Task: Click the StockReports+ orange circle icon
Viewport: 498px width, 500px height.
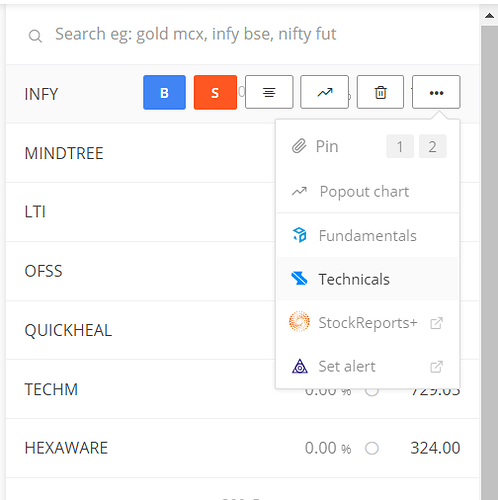Action: pyautogui.click(x=299, y=322)
